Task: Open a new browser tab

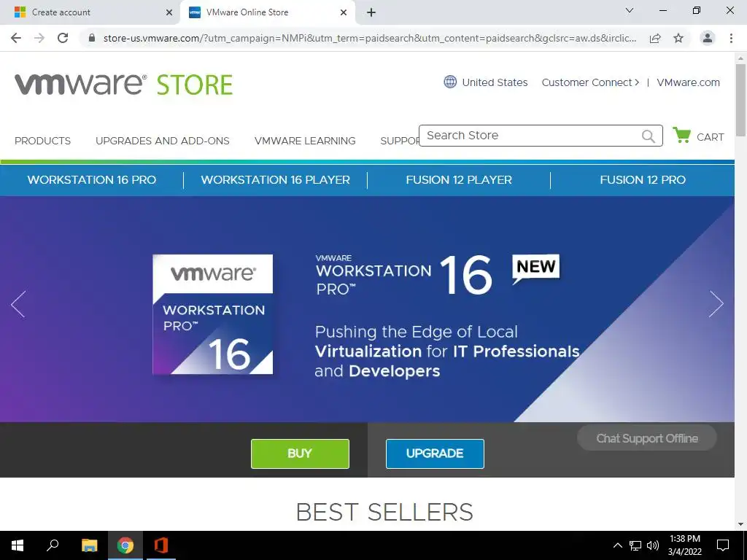Action: pos(371,13)
